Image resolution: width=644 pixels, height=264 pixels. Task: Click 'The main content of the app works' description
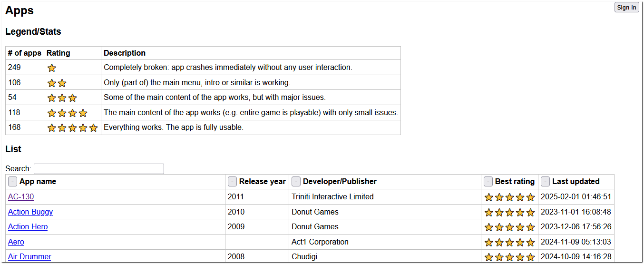(x=251, y=112)
